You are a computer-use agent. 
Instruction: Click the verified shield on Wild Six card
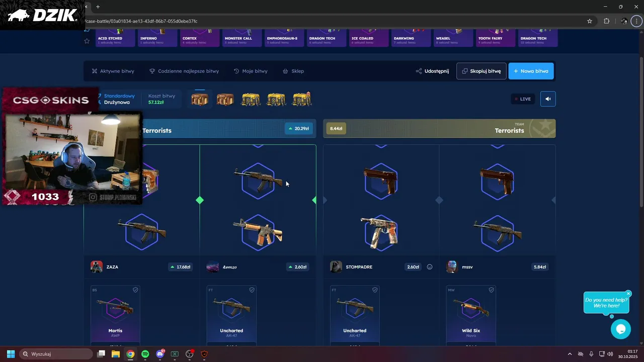(491, 290)
